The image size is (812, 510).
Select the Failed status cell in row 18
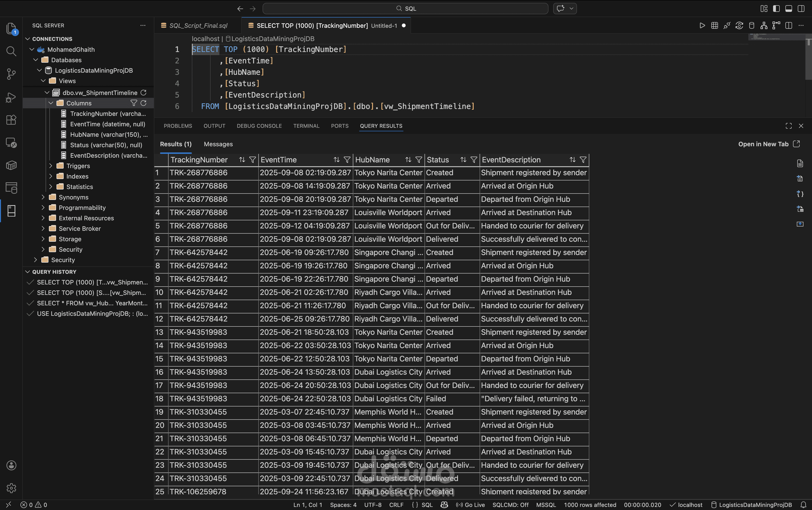click(x=452, y=399)
